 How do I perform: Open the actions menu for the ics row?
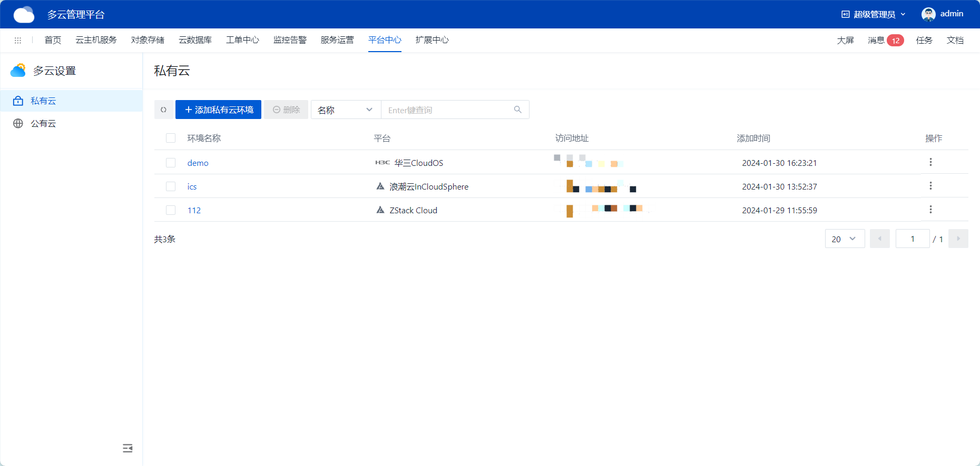[x=930, y=186]
